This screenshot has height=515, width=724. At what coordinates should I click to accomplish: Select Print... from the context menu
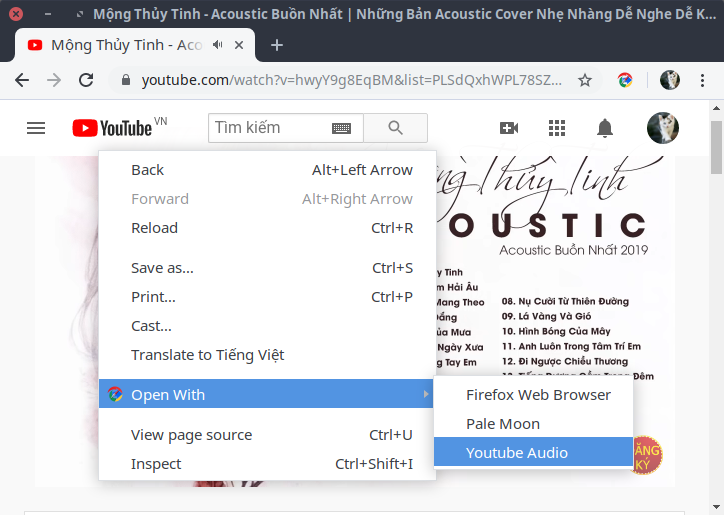[267, 297]
